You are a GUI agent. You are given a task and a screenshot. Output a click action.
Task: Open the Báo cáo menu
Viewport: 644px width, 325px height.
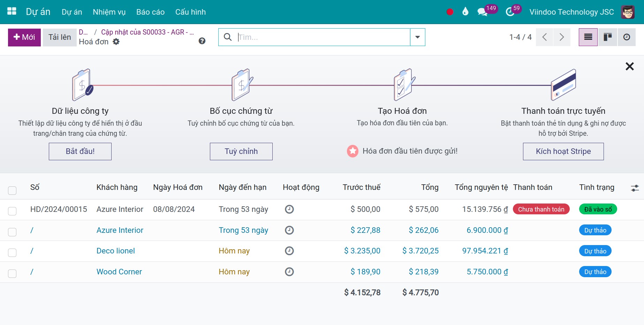(150, 12)
